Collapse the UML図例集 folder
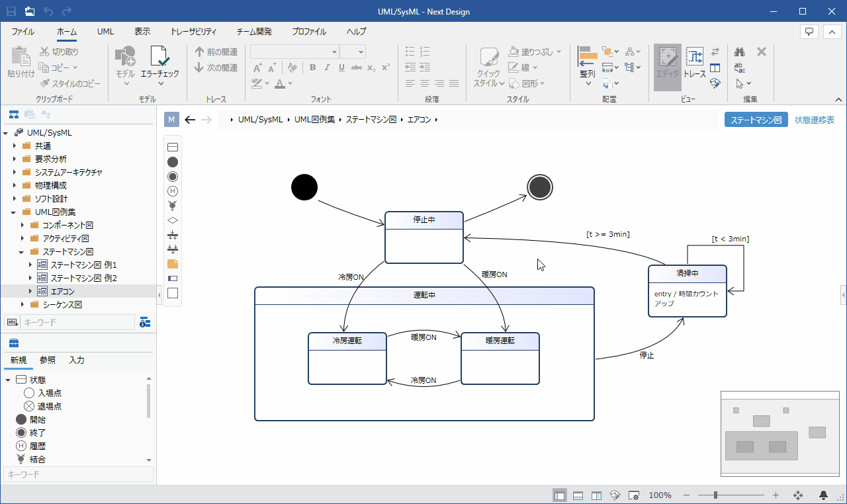The width and height of the screenshot is (847, 504). pyautogui.click(x=14, y=212)
